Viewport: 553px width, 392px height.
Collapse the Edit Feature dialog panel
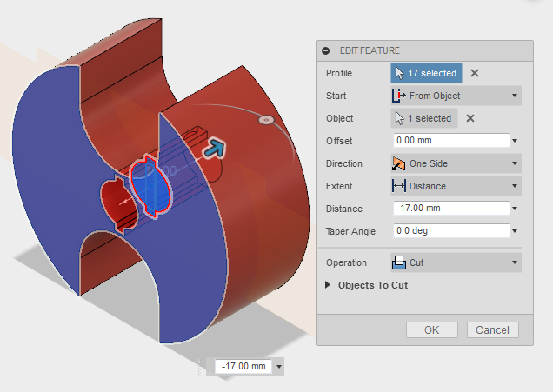pyautogui.click(x=326, y=51)
